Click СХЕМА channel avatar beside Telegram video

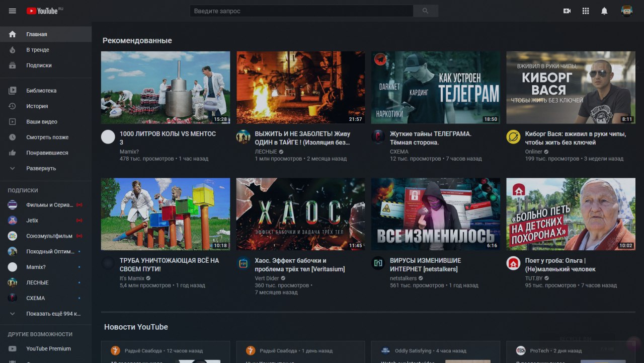click(378, 136)
